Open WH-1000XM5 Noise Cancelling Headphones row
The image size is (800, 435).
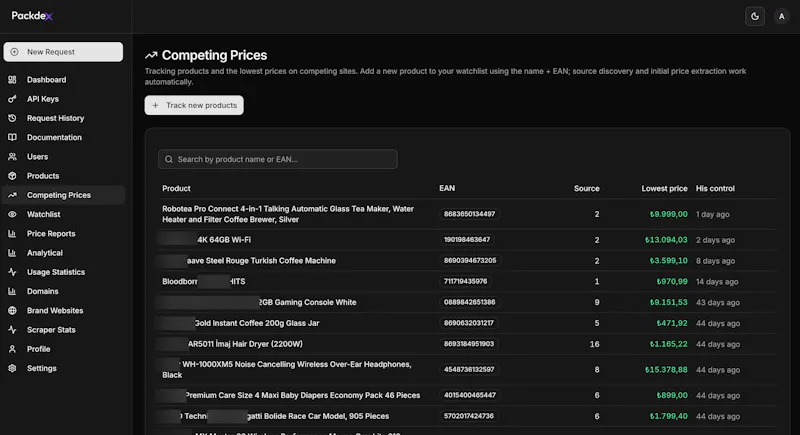click(467, 370)
